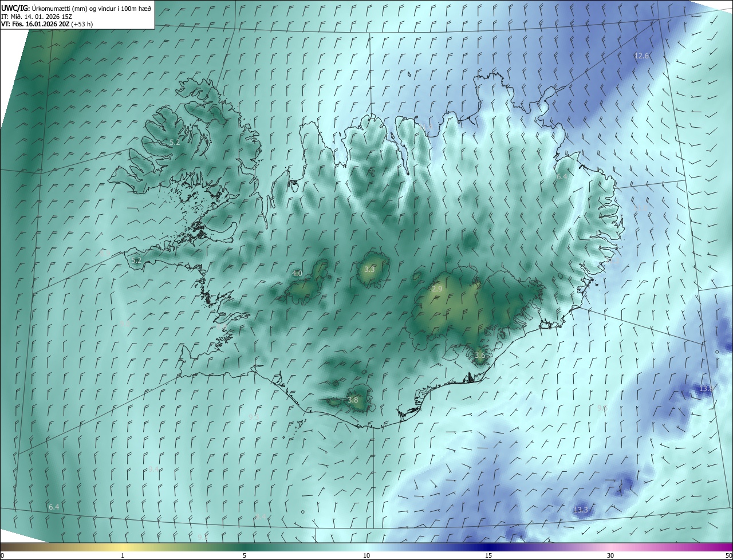Click the 30 tick label on the colour scale

point(610,555)
